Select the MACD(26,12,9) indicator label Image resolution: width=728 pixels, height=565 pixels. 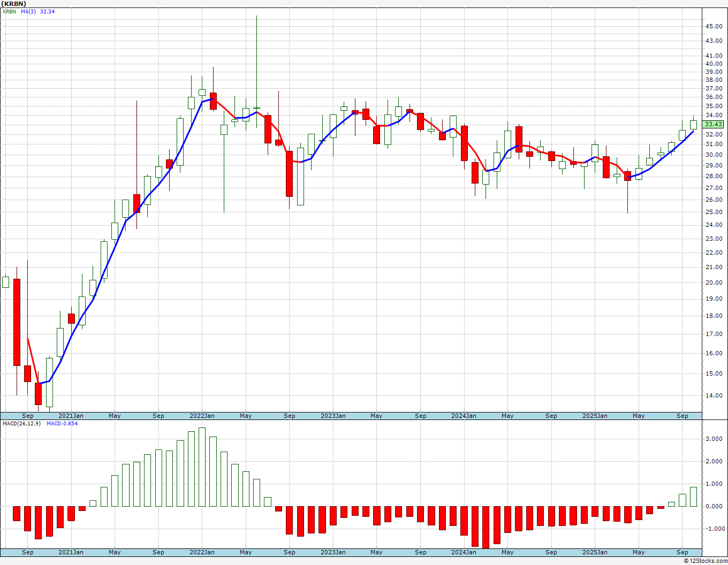(22, 423)
